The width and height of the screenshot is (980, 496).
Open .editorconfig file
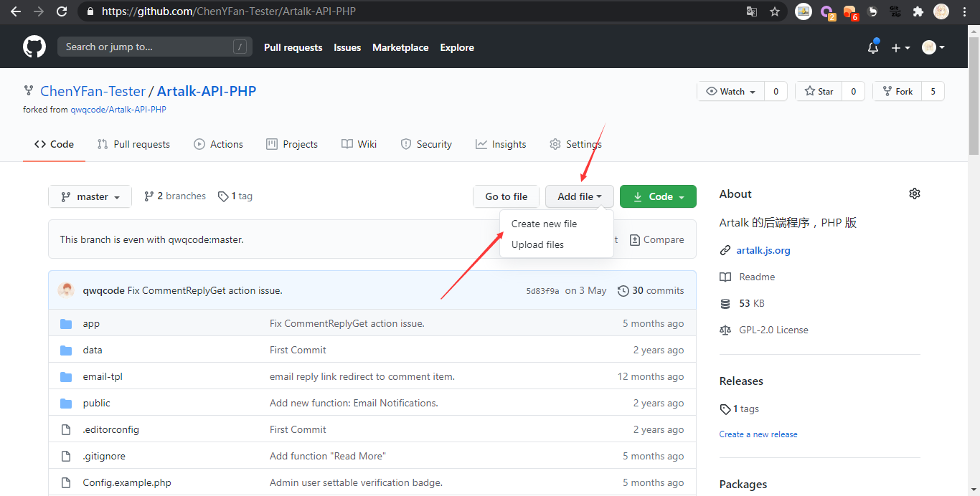pos(111,429)
